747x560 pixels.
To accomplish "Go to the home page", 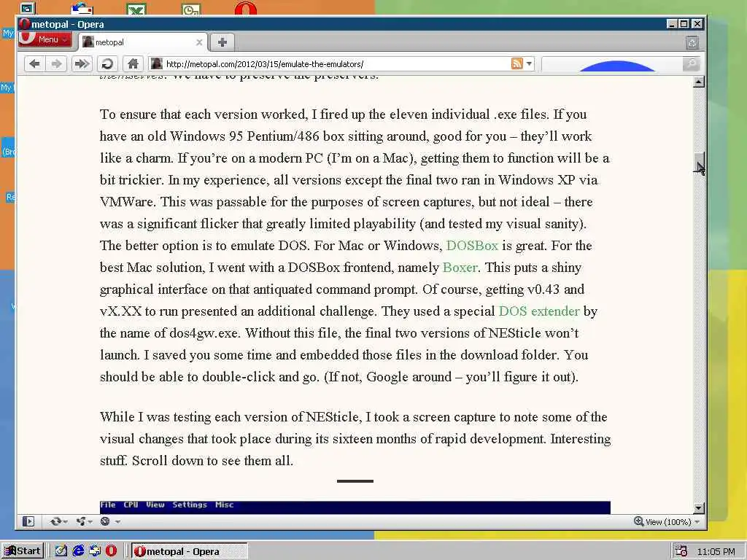I will coord(133,63).
